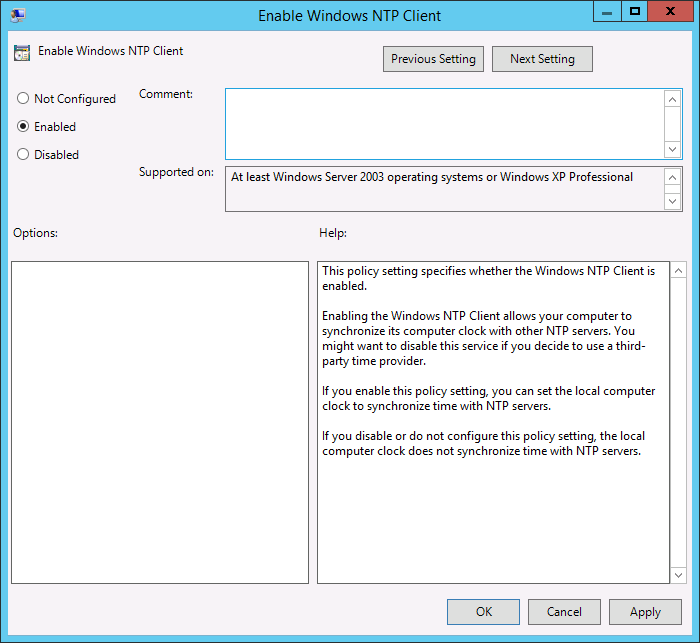Confirm changes with the OK button
The width and height of the screenshot is (700, 643).
click(483, 612)
